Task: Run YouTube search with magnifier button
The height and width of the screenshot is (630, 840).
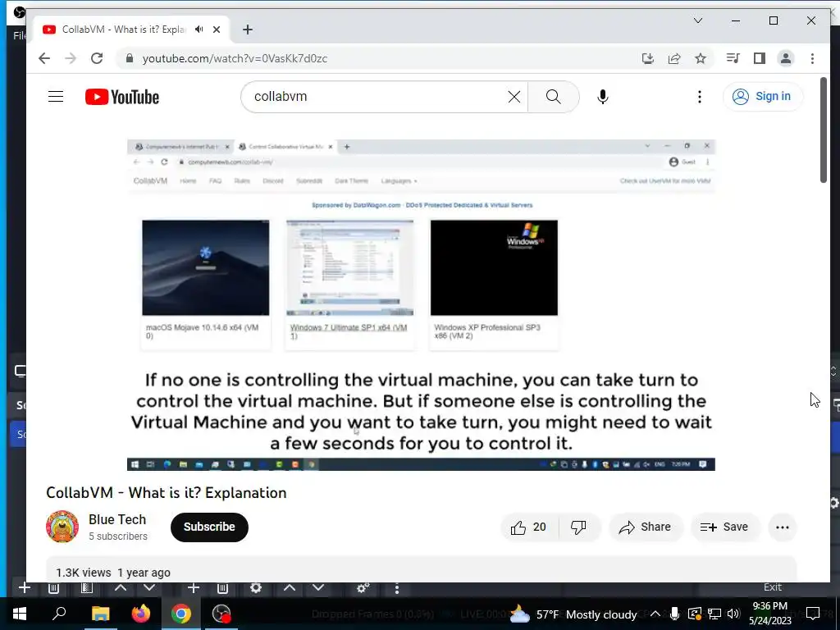Action: [x=554, y=97]
